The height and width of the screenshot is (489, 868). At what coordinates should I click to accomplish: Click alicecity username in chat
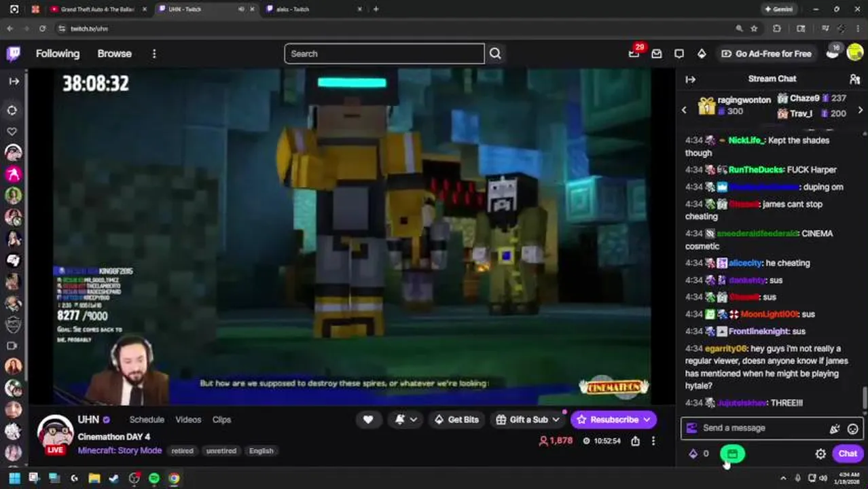click(x=745, y=263)
